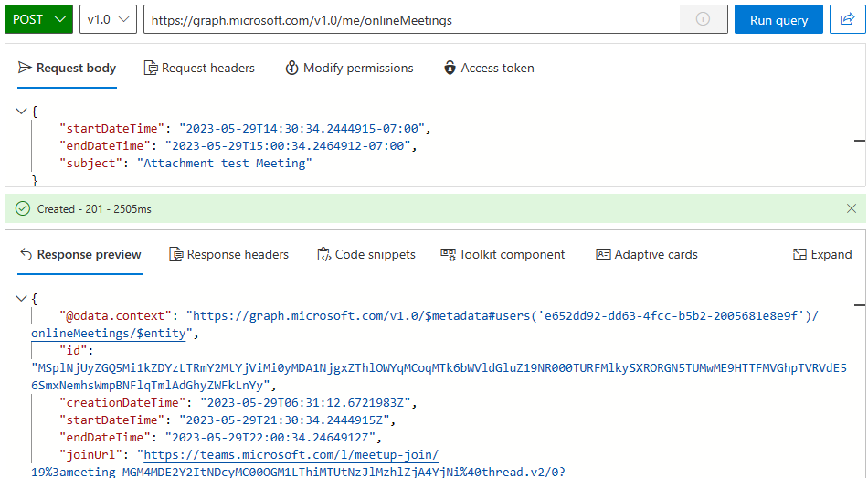Click the "joinUrl" key in response

[x=90, y=455]
